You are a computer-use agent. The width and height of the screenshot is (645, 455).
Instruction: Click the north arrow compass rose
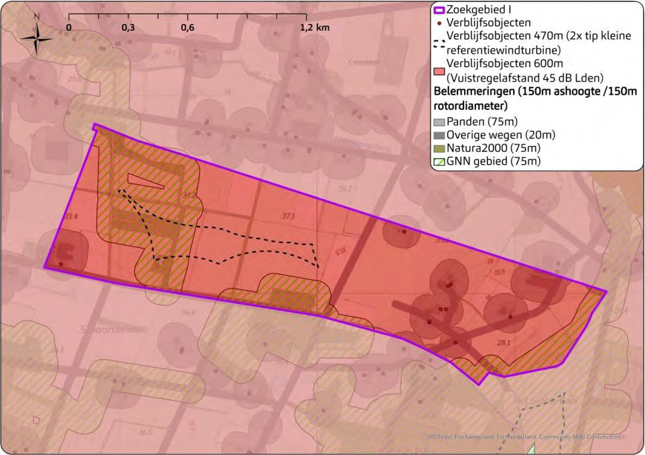click(x=37, y=38)
